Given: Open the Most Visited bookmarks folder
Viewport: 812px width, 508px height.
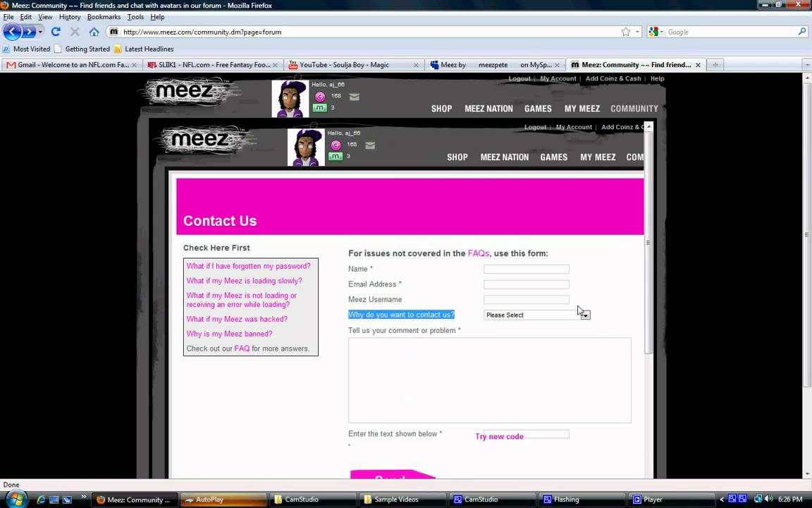Looking at the screenshot, I should click(26, 49).
